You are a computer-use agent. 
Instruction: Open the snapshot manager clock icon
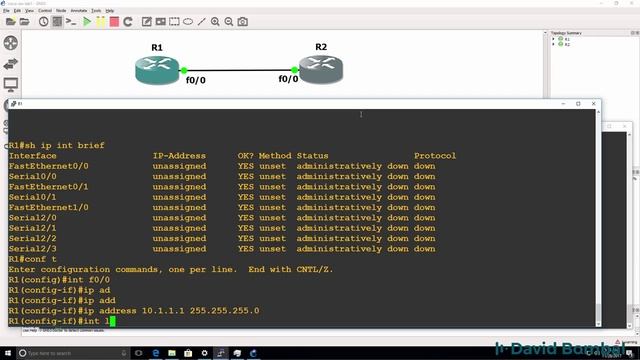click(x=43, y=22)
